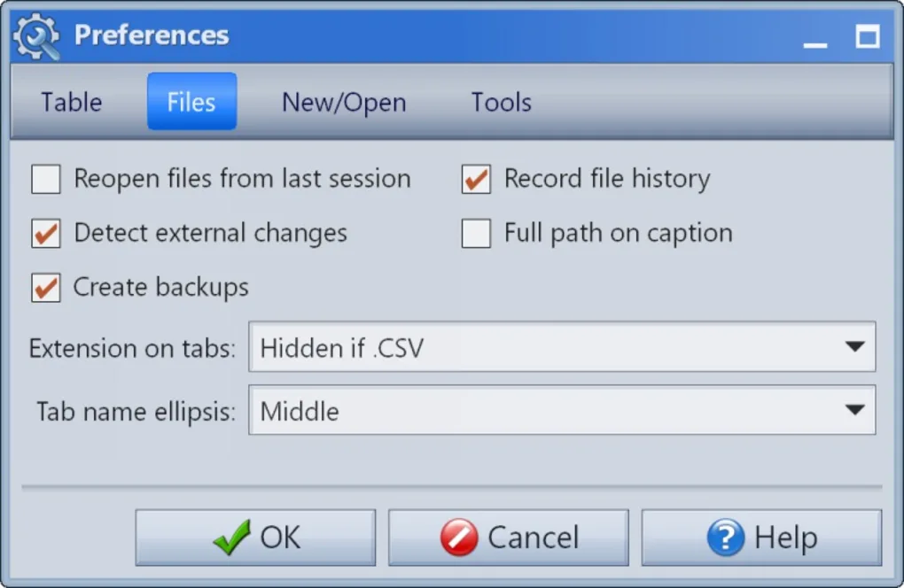
Task: Enable Reopen files from last session
Action: 46,180
